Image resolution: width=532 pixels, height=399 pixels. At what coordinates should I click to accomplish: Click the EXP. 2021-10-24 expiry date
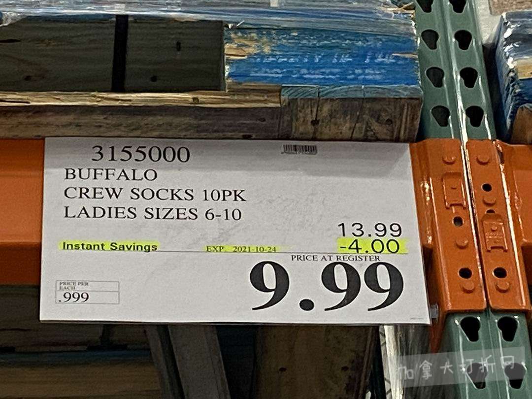pyautogui.click(x=241, y=249)
